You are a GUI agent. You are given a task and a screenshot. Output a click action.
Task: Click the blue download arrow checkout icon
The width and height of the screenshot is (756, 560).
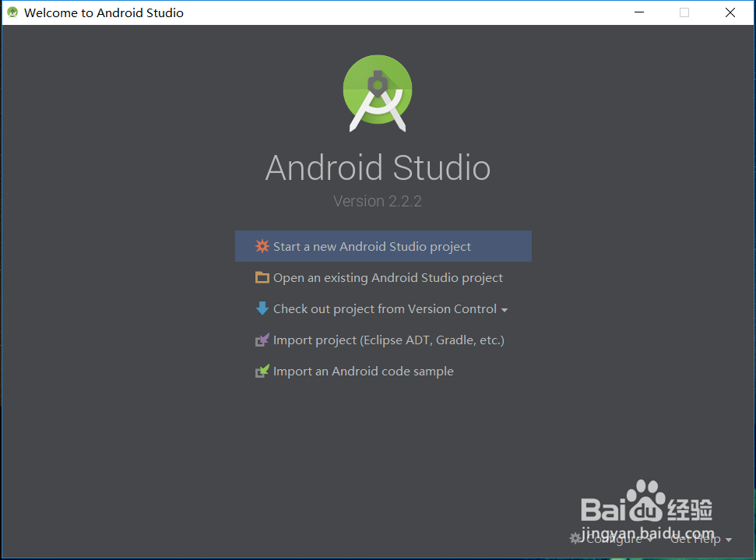[262, 308]
